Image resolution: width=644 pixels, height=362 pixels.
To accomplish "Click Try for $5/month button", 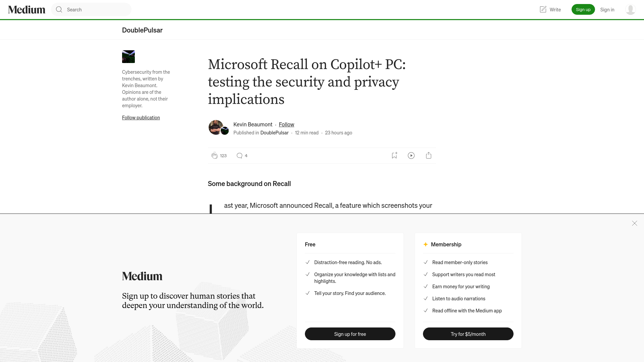I will point(468,334).
